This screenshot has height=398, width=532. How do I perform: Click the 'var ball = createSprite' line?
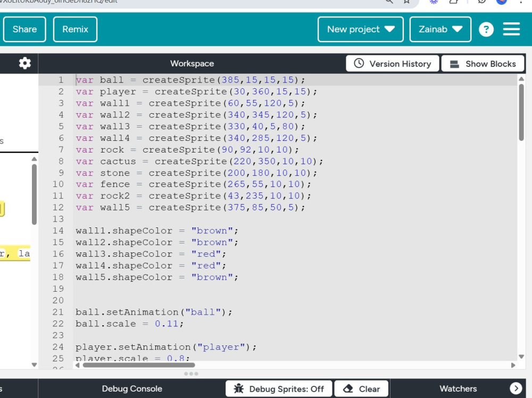[190, 80]
